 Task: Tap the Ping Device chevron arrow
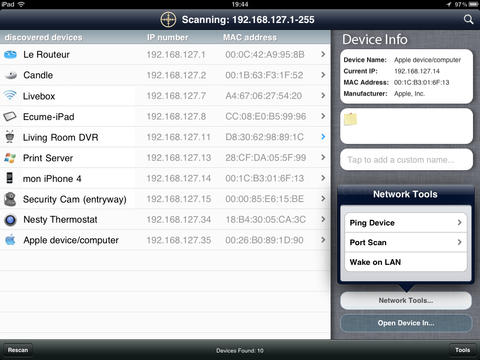point(460,222)
